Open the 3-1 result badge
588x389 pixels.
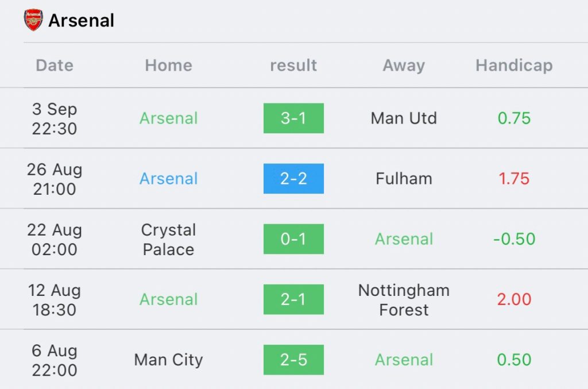(x=293, y=118)
